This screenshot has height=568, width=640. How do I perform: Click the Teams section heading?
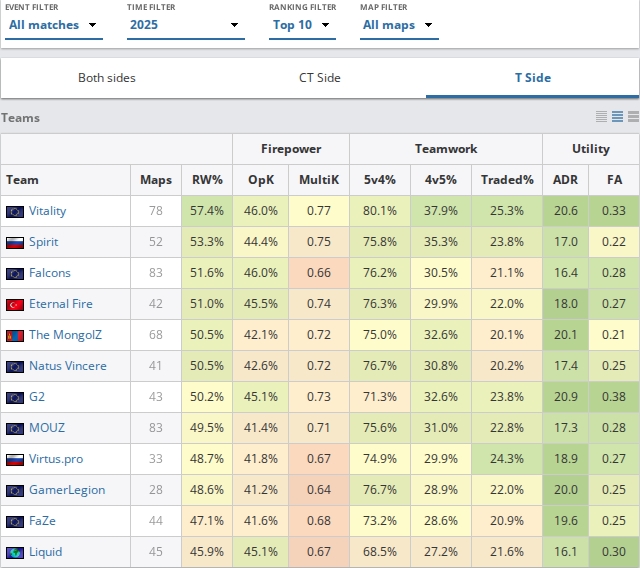click(x=20, y=118)
